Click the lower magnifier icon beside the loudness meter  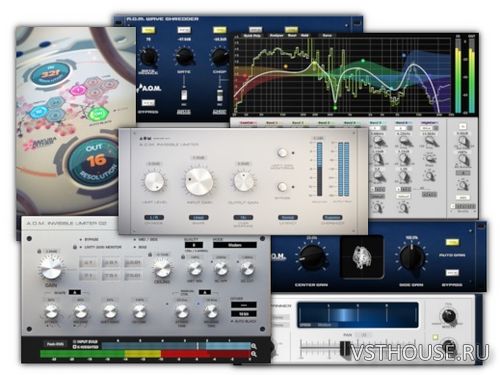click(254, 354)
